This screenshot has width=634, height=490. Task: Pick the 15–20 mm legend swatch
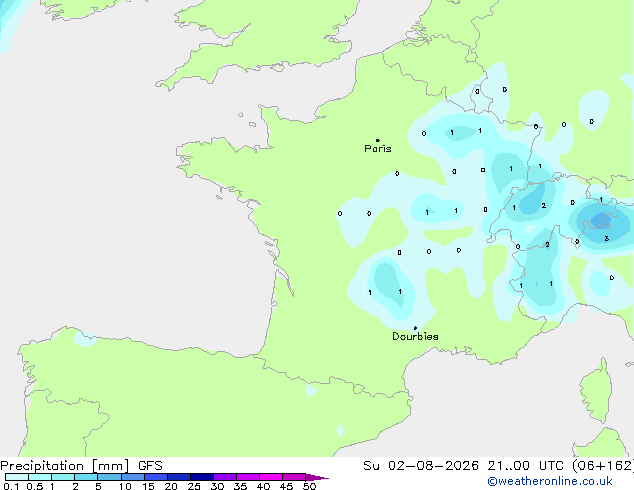[x=155, y=477]
